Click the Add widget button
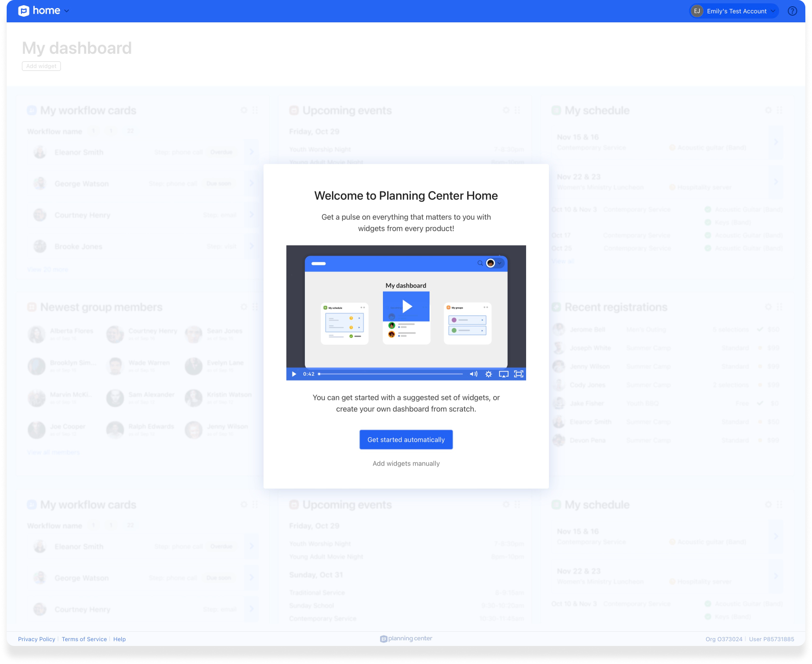 click(x=41, y=66)
